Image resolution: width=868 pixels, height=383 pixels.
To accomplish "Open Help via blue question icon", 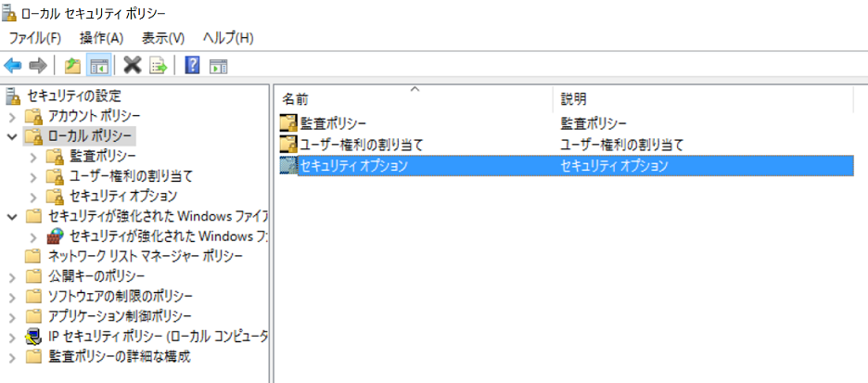I will coord(192,65).
